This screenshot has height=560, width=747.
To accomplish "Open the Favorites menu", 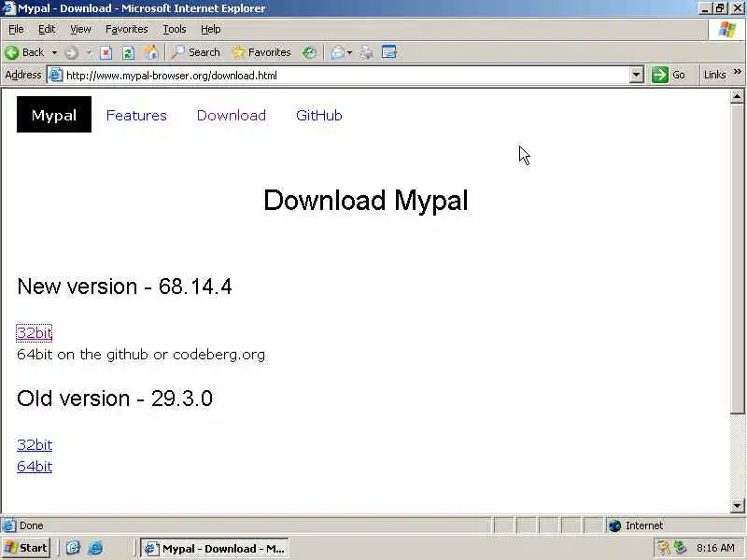I will [x=126, y=30].
